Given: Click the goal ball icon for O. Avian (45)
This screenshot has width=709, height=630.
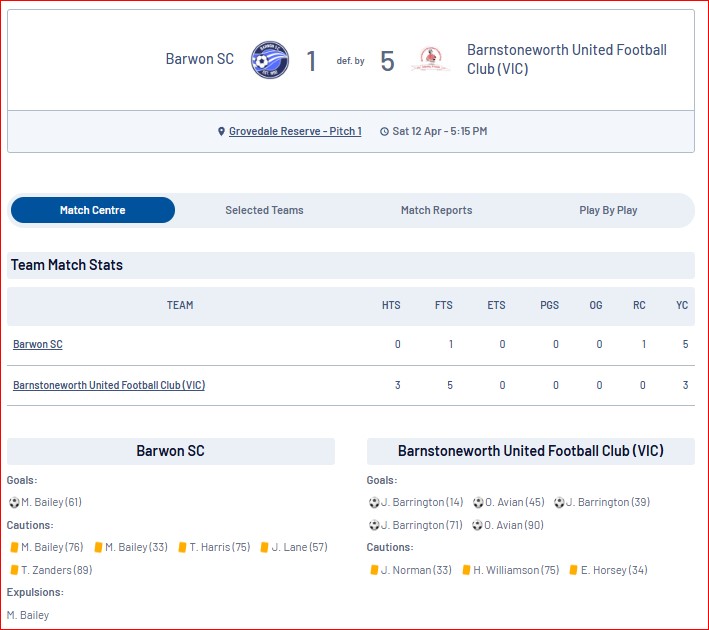Looking at the screenshot, I should (x=478, y=502).
